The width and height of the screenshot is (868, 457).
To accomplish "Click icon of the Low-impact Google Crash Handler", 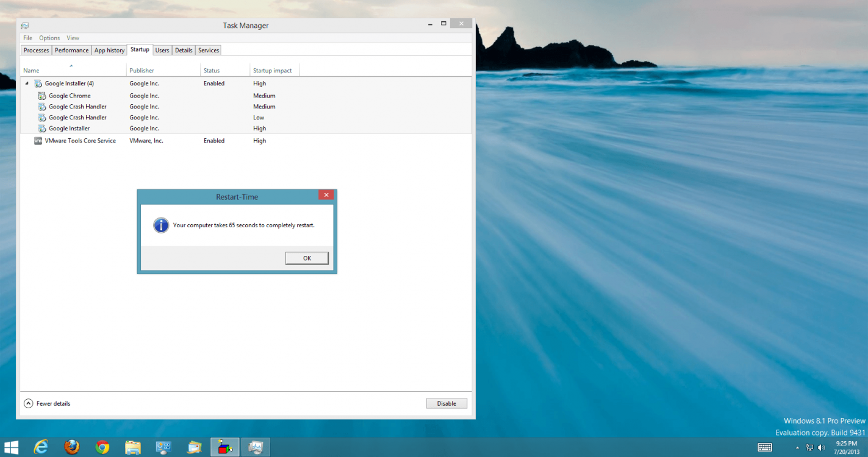I will 42,118.
